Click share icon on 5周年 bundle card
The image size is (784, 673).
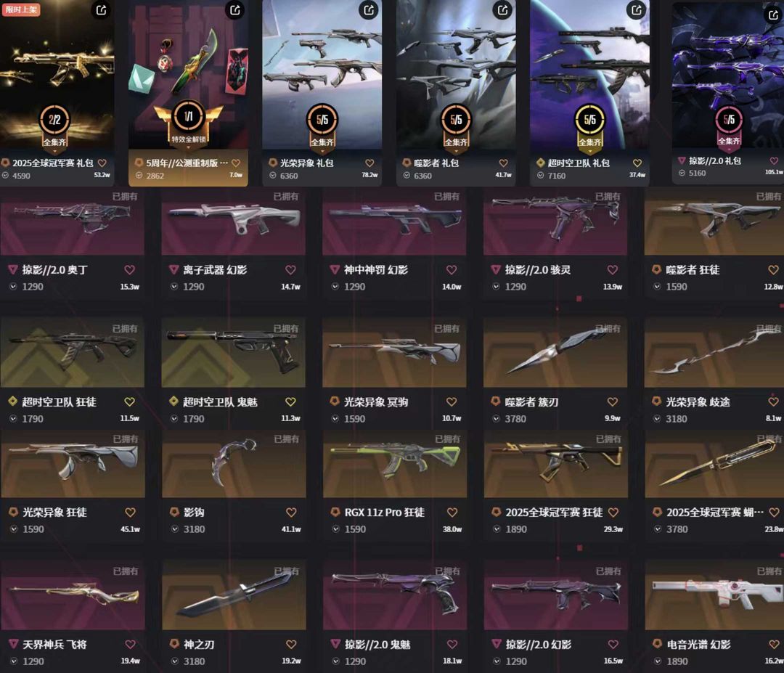(235, 9)
